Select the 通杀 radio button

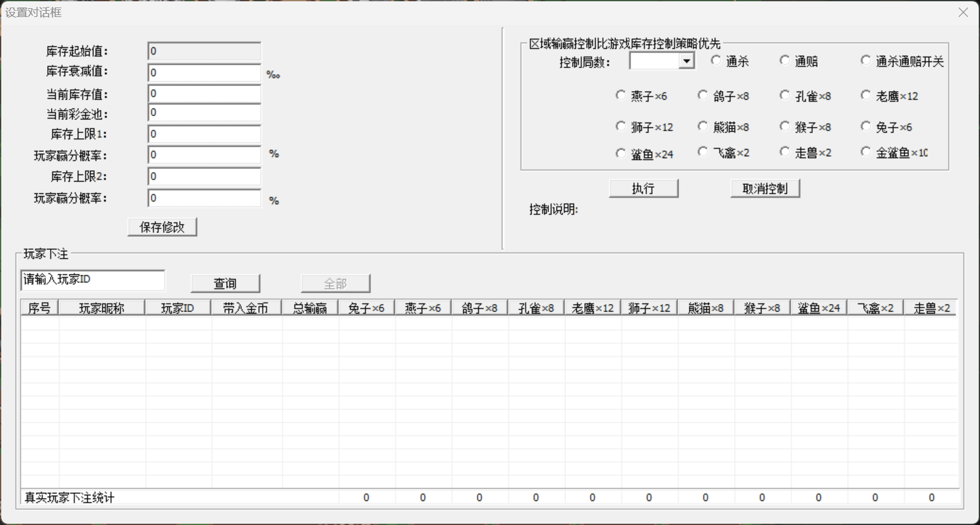(716, 60)
